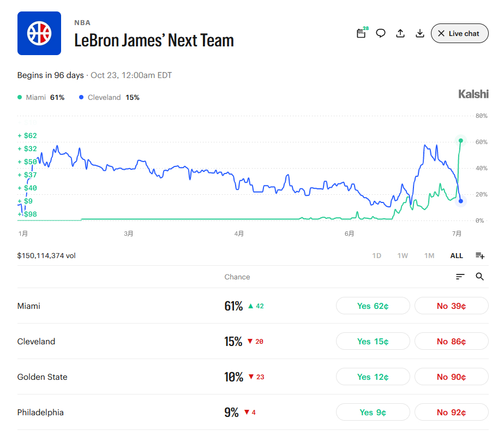The image size is (504, 436).
Task: Buy No 86¢ for Cleveland
Action: [x=451, y=341]
